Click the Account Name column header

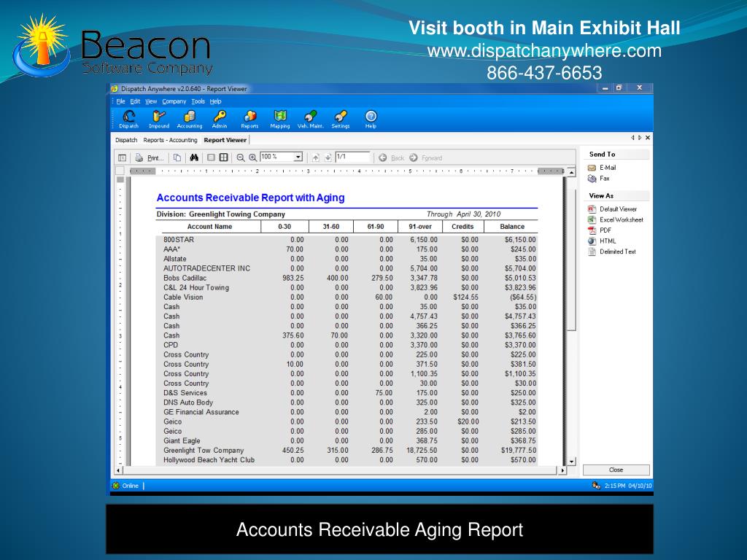click(x=209, y=227)
